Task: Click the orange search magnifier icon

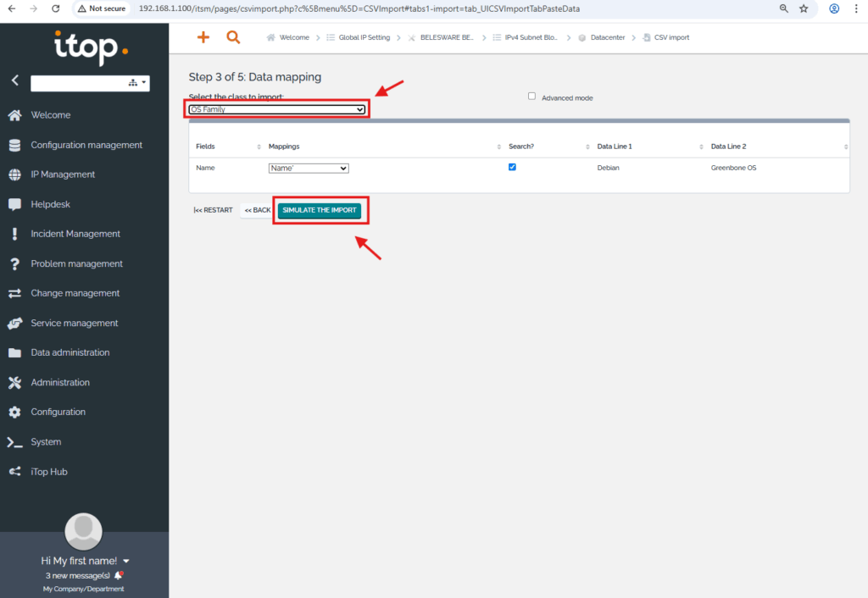Action: point(233,37)
